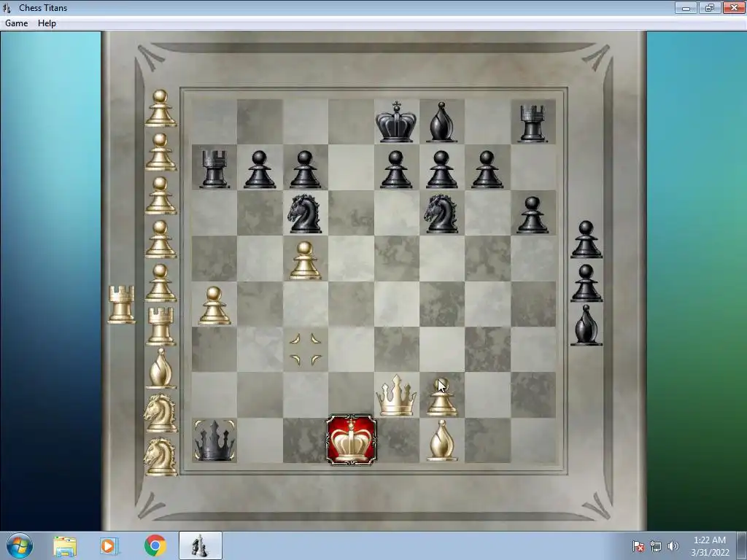
Task: Click the black rook on a7
Action: [x=214, y=169]
